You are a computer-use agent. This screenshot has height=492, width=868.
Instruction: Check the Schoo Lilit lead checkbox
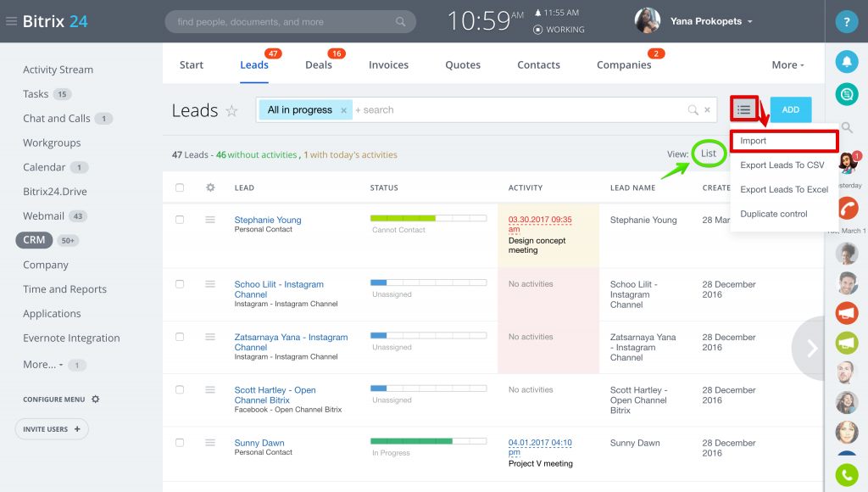[x=180, y=283]
